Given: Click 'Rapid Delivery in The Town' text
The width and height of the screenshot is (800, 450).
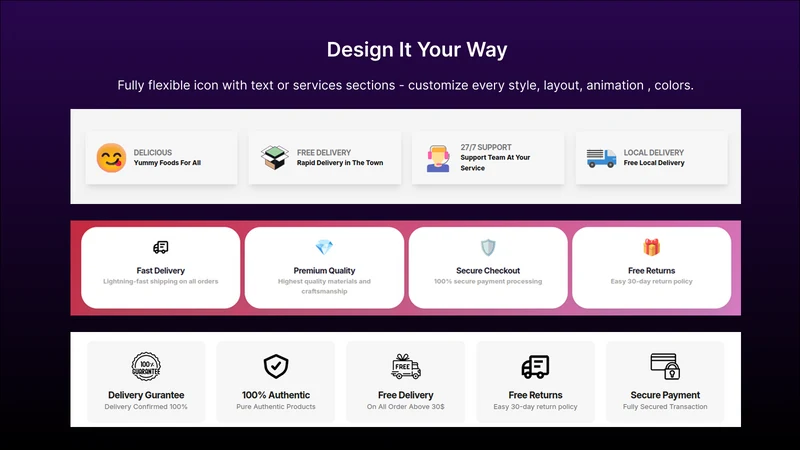Looking at the screenshot, I should tap(340, 163).
